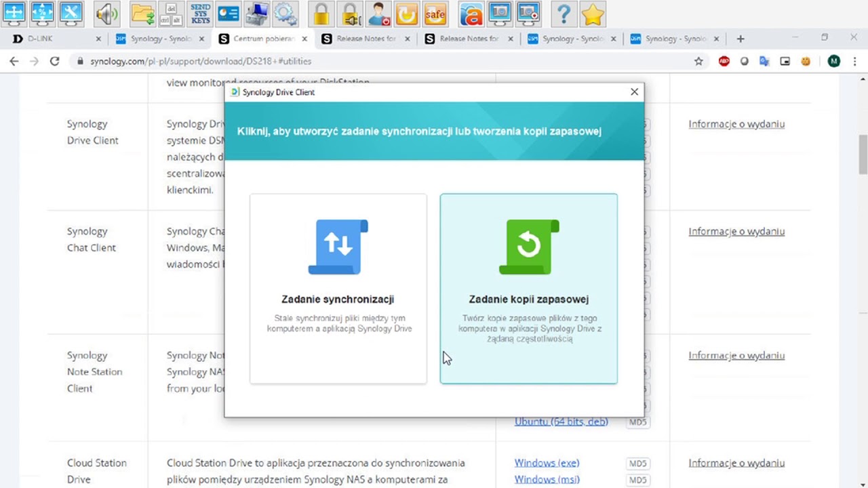
Task: Open Informacje o wydaniu for Cloud Station Drive
Action: pos(736,463)
